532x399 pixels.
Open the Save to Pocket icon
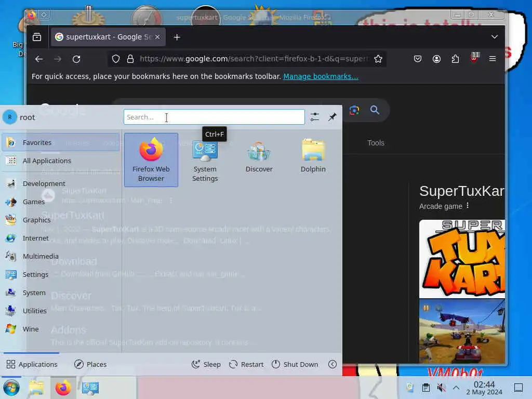pos(418,59)
